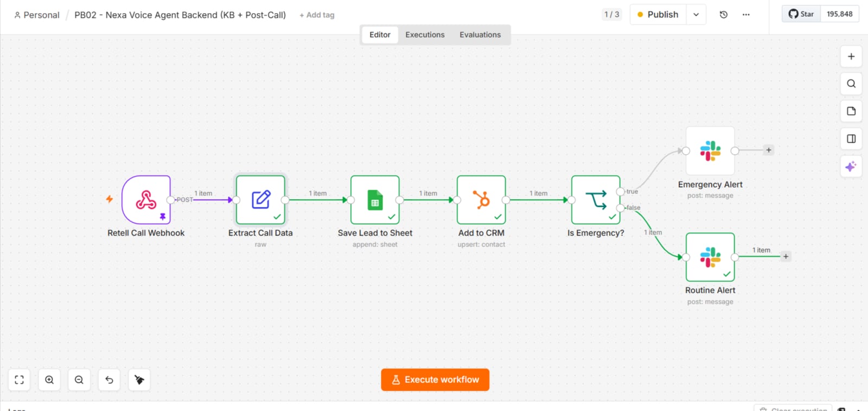Open the Add to CRM HubSpot node
Image resolution: width=868 pixels, height=411 pixels.
[481, 200]
